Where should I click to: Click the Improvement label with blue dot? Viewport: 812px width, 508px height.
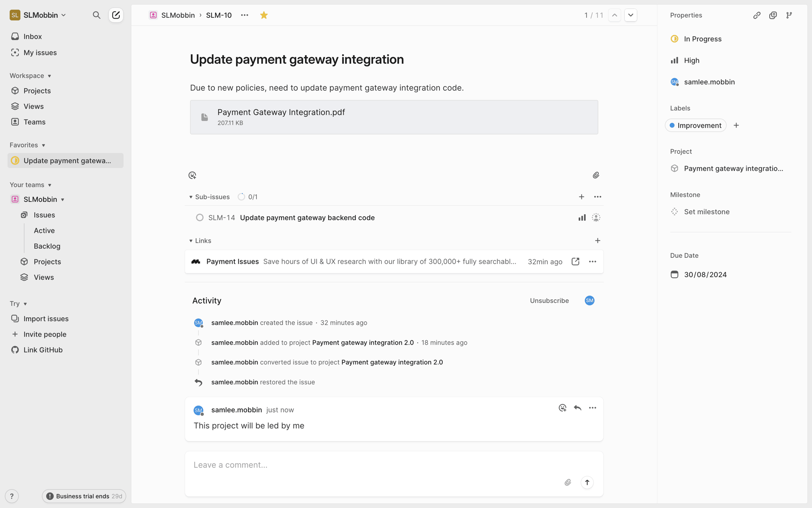pos(695,125)
